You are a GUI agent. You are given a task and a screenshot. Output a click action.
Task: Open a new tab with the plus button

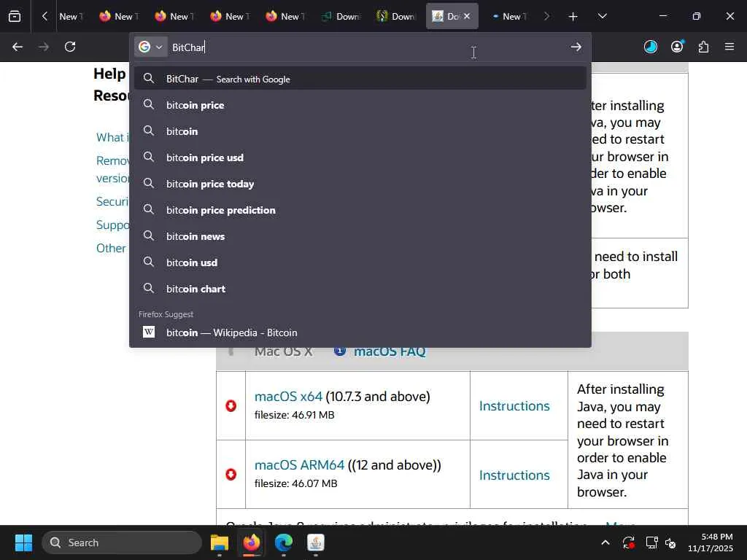pos(573,16)
